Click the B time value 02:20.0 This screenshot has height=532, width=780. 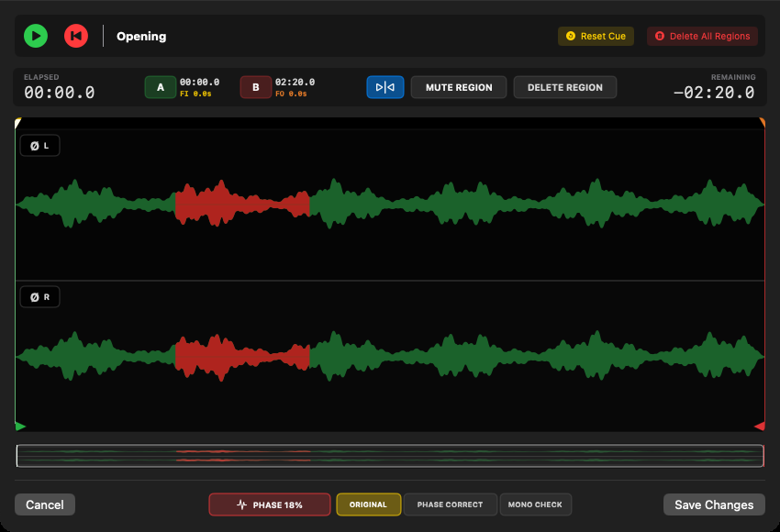(295, 82)
